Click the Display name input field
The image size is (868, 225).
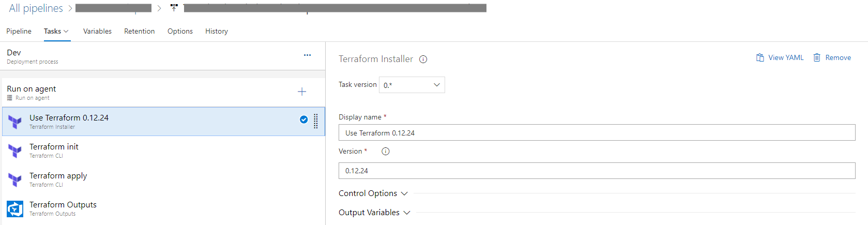click(597, 132)
